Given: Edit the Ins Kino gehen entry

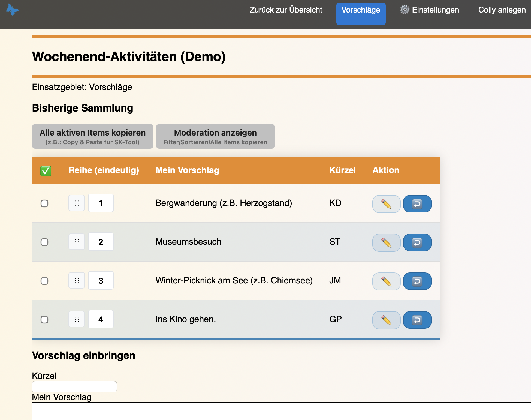Looking at the screenshot, I should (386, 320).
